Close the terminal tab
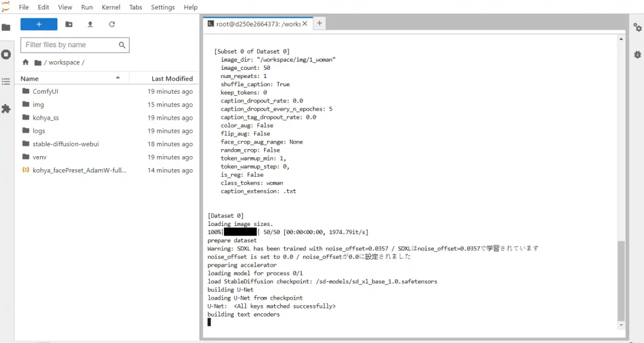The width and height of the screenshot is (644, 343). click(x=305, y=23)
